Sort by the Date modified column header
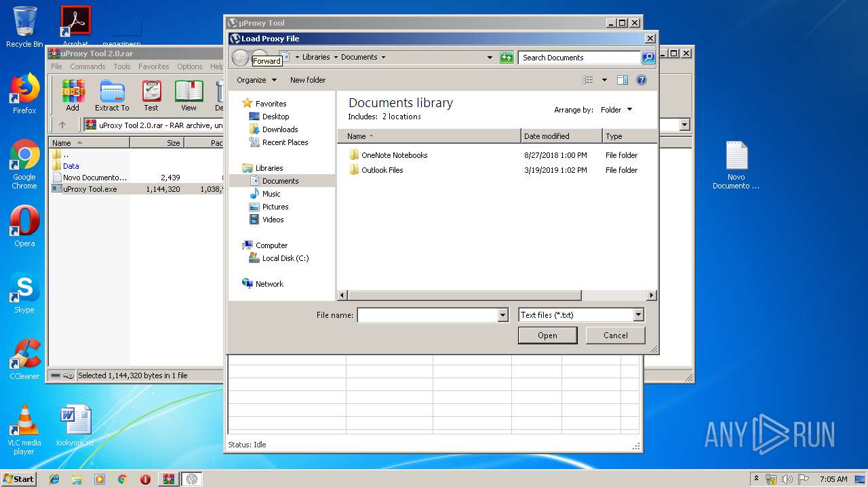Viewport: 868px width, 488px height. click(x=561, y=136)
